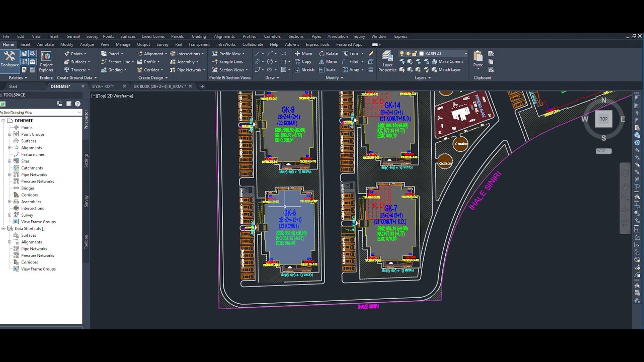Close the DENEMEE drawing tab
Viewport: 644px width, 362px height.
83,86
